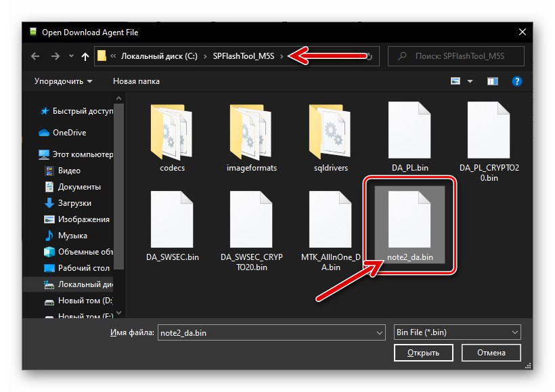This screenshot has height=392, width=555.
Task: Expand chevron after SPFlashTool_M5S breadcrumb
Action: 282,56
